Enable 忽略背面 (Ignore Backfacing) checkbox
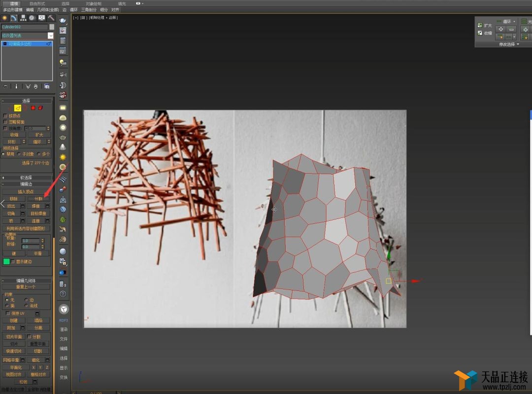Image resolution: width=532 pixels, height=394 pixels. coord(5,122)
